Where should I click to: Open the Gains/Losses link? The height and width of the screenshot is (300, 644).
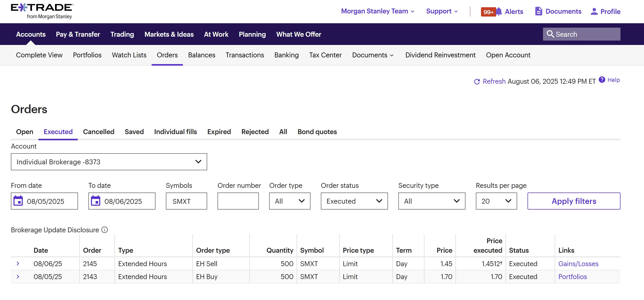578,264
